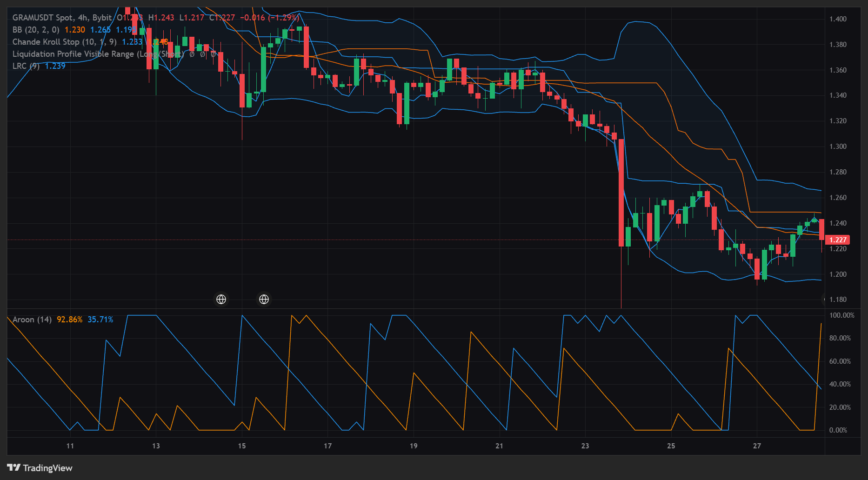This screenshot has width=868, height=480.
Task: Select the Aroon (14) indicator legend
Action: pos(32,320)
